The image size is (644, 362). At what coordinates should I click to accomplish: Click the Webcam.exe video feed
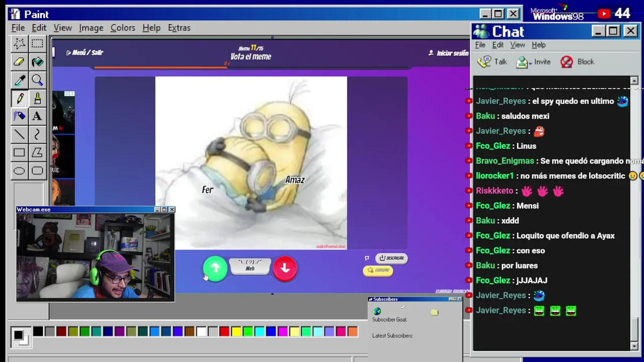95,257
